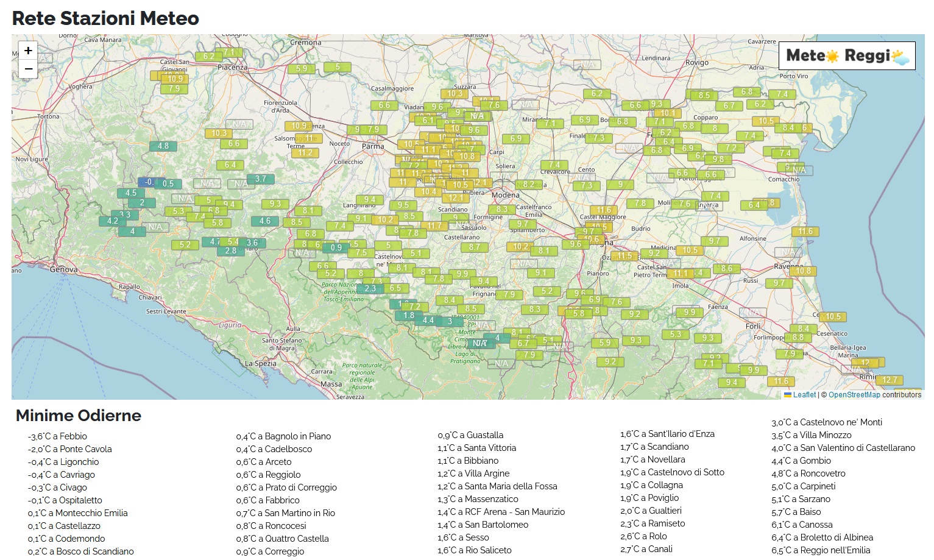Select the 0.9 station marker

tap(336, 248)
